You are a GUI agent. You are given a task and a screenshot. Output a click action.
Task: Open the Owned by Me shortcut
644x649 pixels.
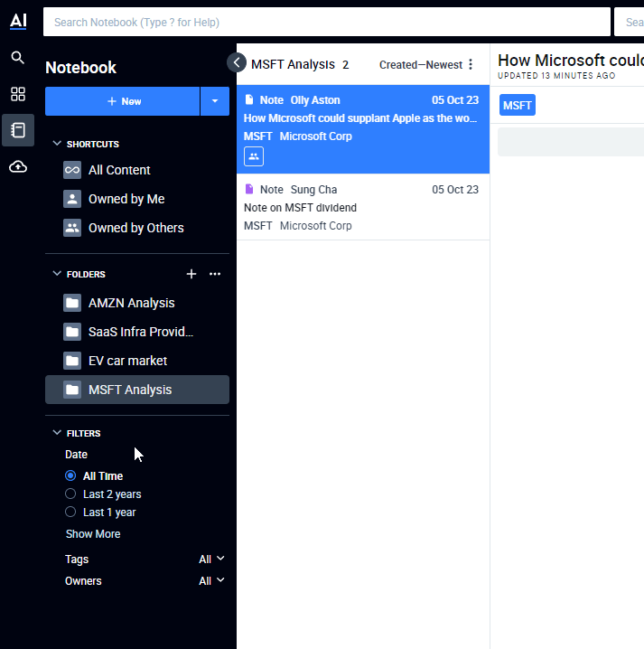point(137,199)
